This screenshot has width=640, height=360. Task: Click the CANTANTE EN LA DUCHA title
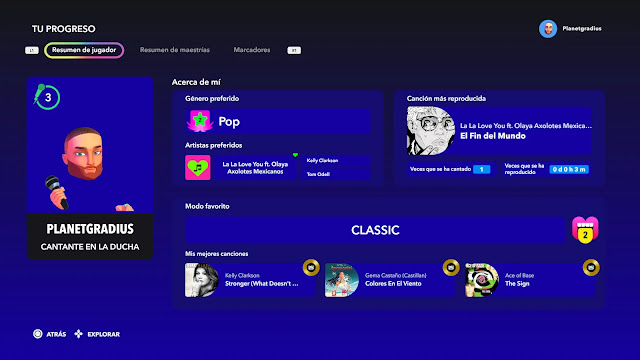(90, 247)
